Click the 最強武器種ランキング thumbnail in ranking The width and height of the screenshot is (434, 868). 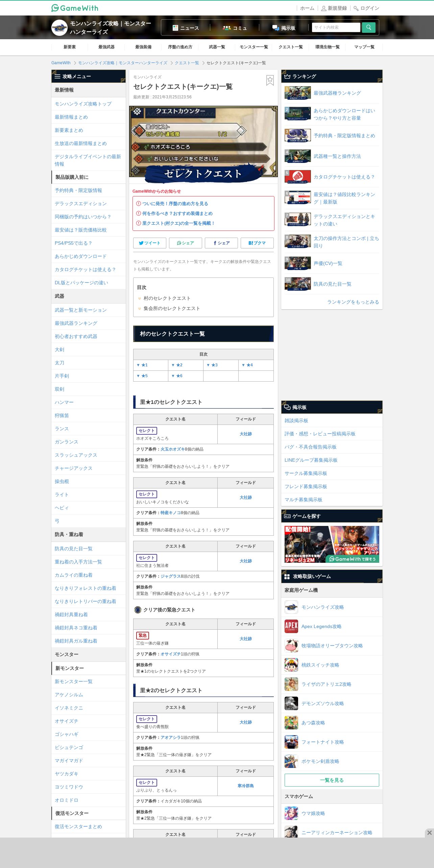[298, 93]
